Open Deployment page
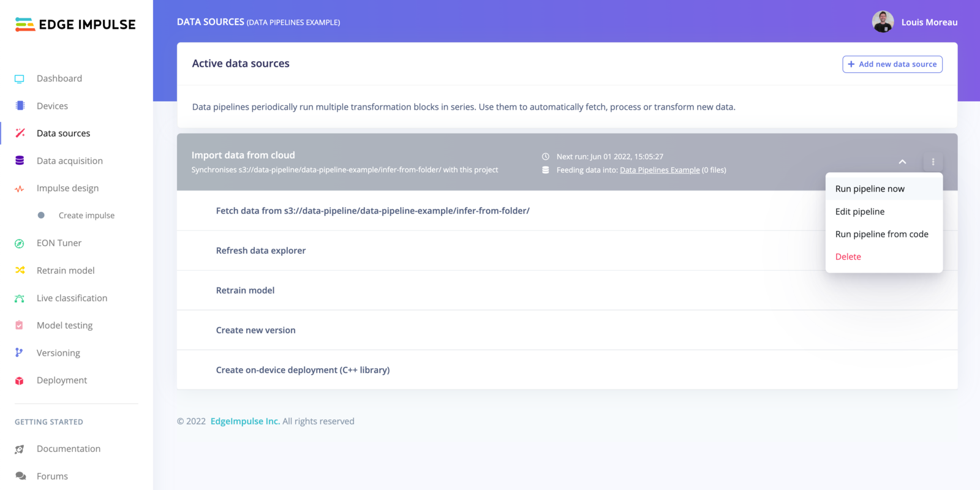The height and width of the screenshot is (490, 980). coord(62,380)
